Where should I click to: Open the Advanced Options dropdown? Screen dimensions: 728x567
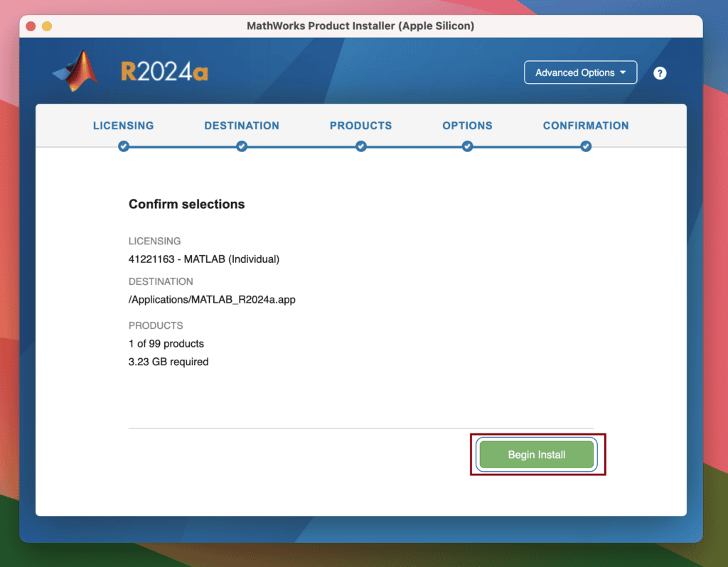pyautogui.click(x=580, y=72)
